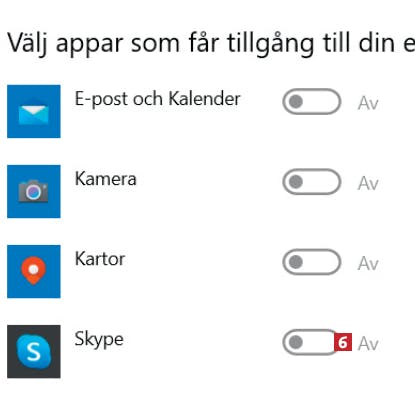The width and height of the screenshot is (415, 398).
Task: Click the red number 6 badge
Action: coord(343,342)
